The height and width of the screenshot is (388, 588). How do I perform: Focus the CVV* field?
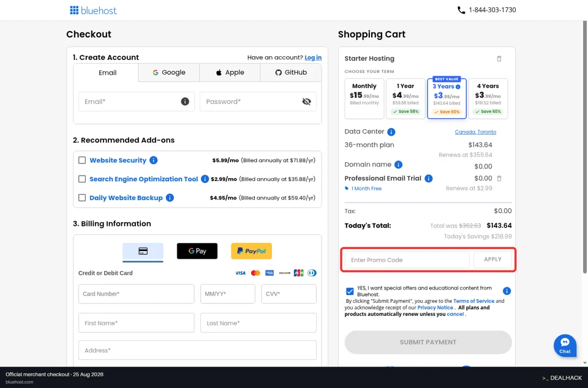point(288,294)
